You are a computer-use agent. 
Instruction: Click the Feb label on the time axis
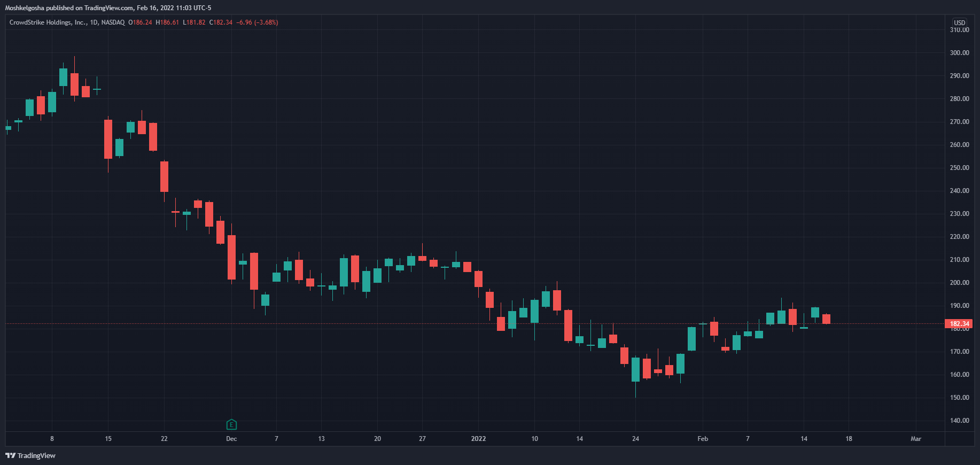[x=703, y=439]
